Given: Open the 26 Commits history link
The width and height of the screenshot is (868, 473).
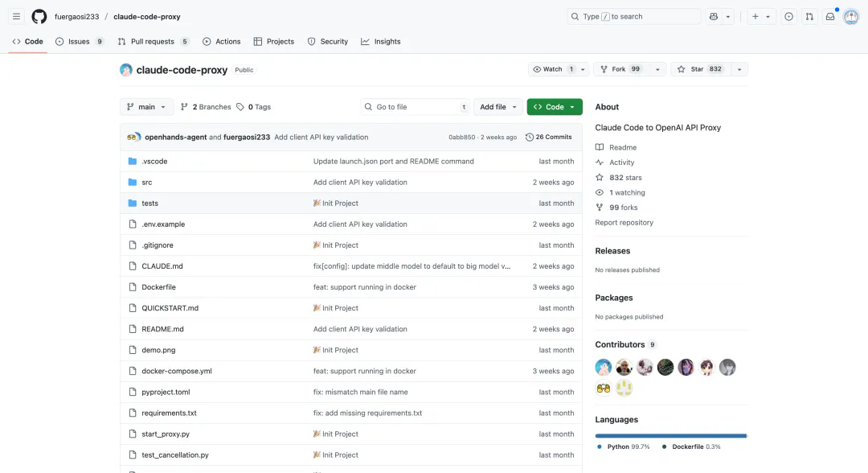Looking at the screenshot, I should pos(549,137).
